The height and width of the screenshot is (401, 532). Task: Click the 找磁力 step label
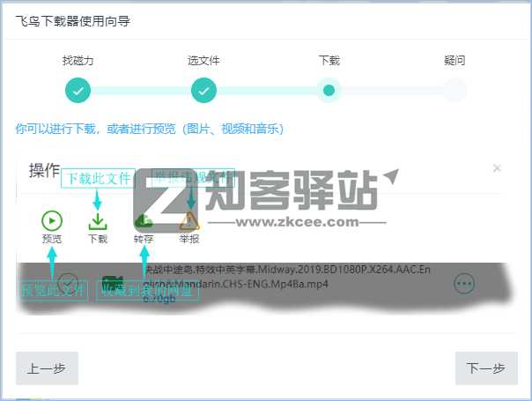click(x=78, y=61)
